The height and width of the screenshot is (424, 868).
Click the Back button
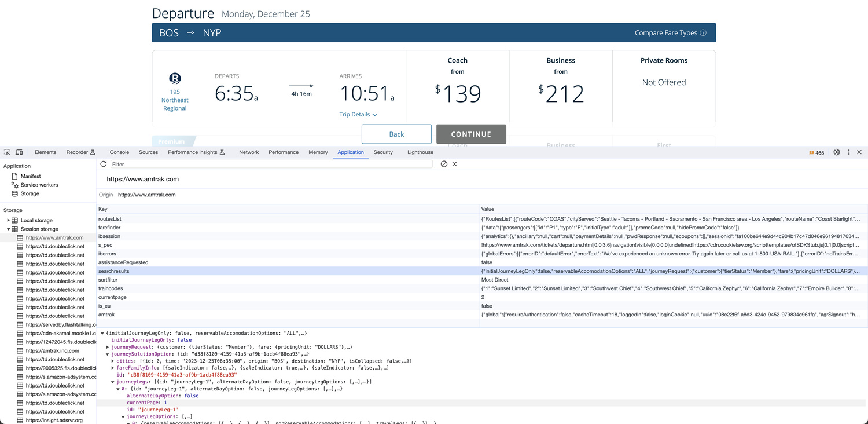pos(396,134)
